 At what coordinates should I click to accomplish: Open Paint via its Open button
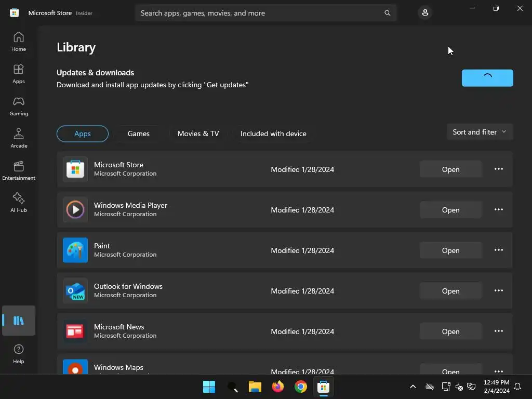click(x=450, y=250)
